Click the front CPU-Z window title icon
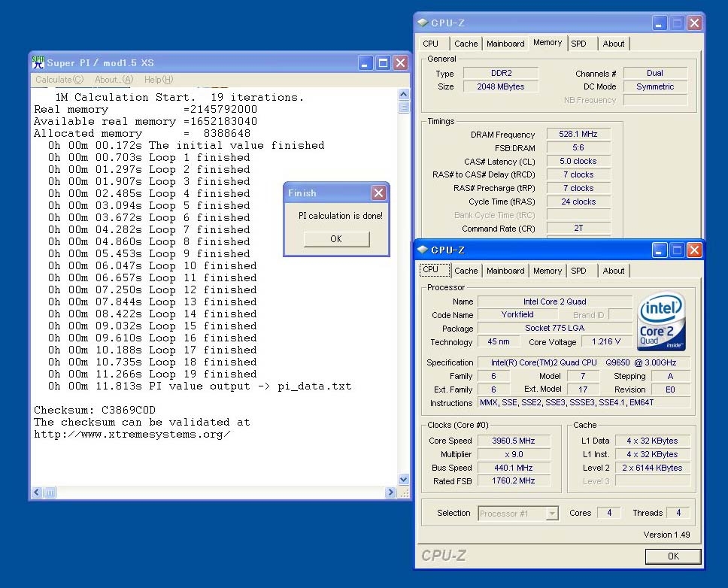728x588 pixels. 423,250
